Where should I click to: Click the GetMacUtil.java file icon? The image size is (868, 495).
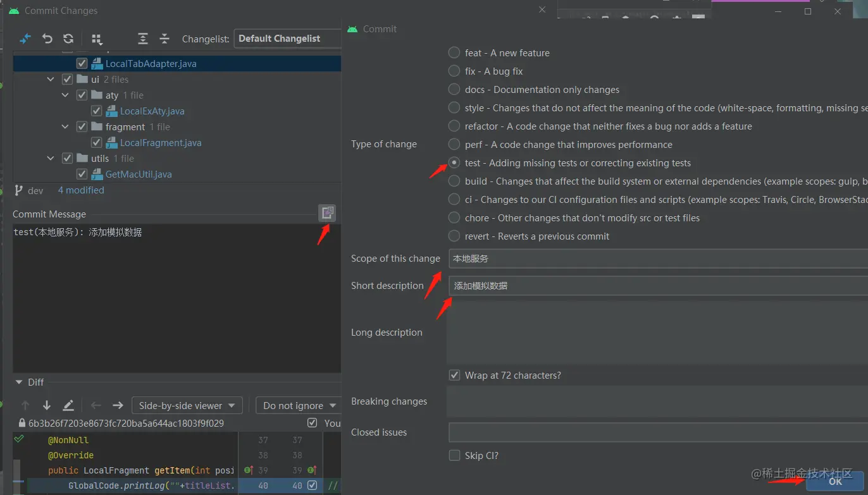coord(97,174)
